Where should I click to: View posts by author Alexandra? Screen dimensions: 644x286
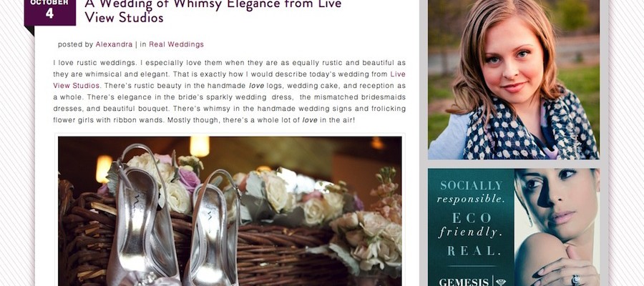point(114,44)
